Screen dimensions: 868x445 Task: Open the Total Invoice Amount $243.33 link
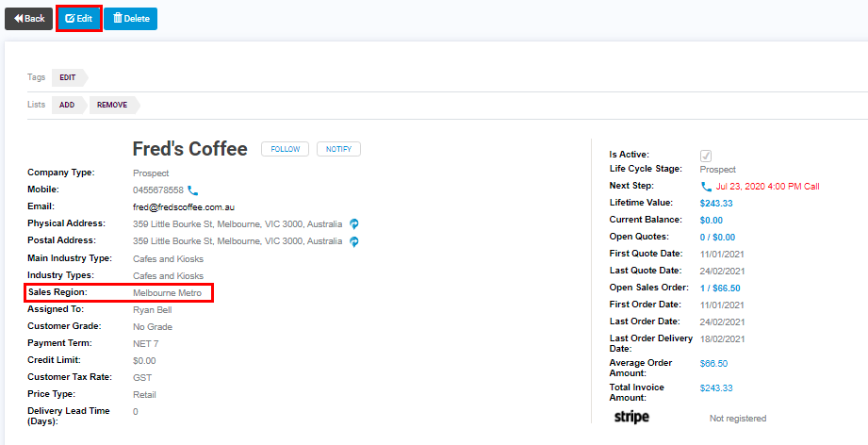[x=716, y=388]
